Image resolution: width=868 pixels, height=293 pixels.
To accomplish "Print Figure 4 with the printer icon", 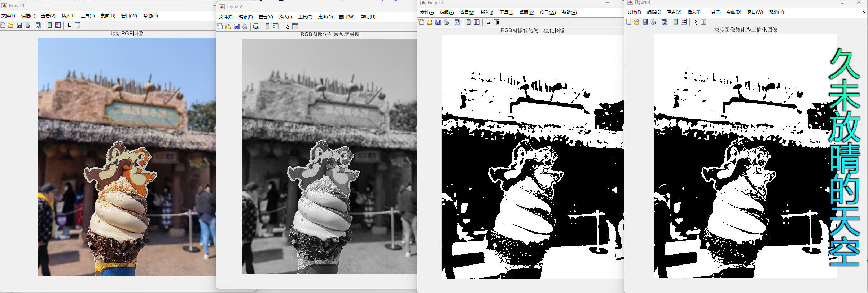I will (x=653, y=22).
